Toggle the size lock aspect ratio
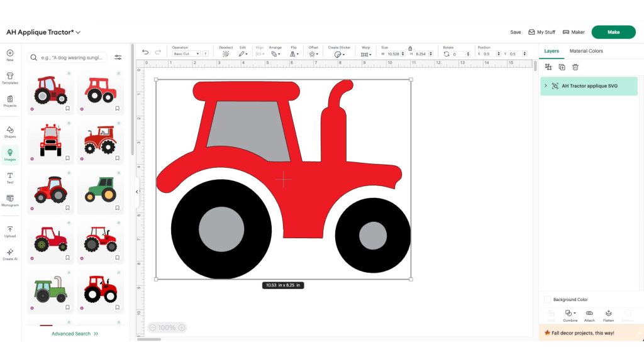The image size is (644, 362). 411,48
